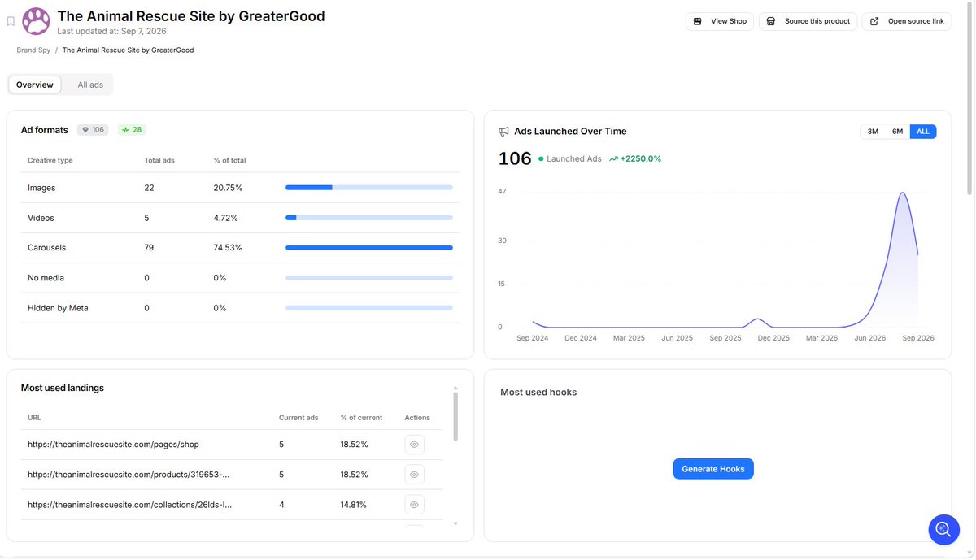Click the bookmark icon beside the brand title
The height and width of the screenshot is (560, 976).
(11, 21)
